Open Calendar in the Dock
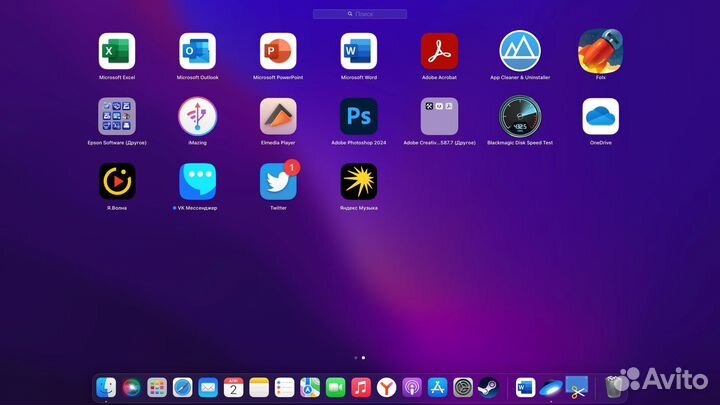 pos(233,388)
